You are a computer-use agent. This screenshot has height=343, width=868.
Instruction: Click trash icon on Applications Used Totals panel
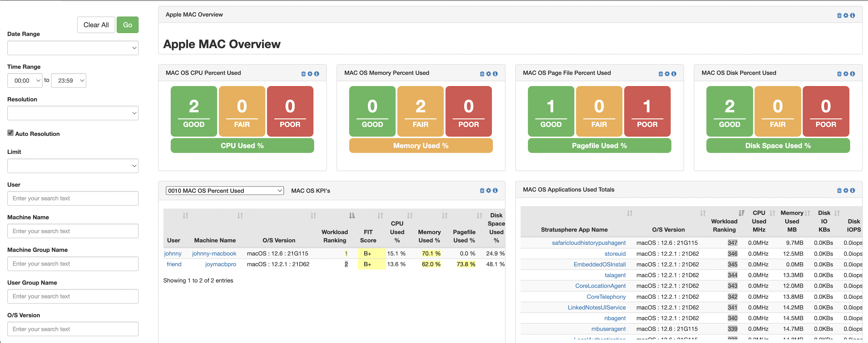(x=839, y=191)
